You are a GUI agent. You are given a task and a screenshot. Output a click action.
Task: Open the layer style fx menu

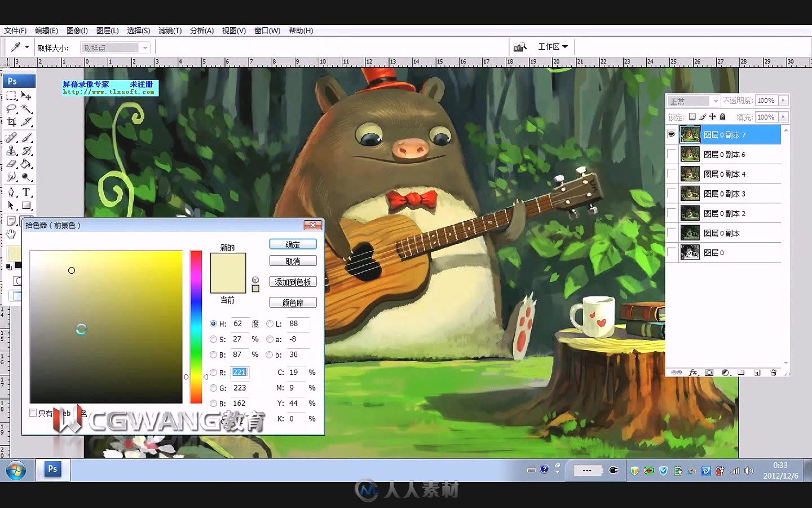tap(693, 373)
